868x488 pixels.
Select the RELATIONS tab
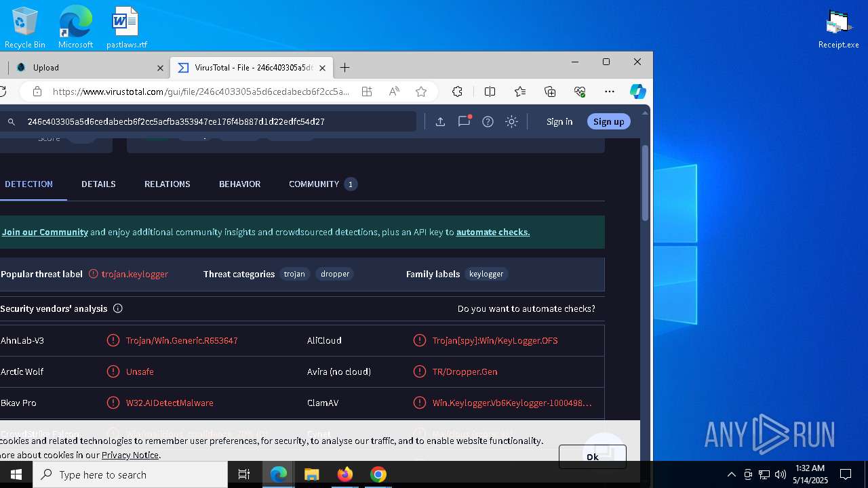[x=167, y=184]
